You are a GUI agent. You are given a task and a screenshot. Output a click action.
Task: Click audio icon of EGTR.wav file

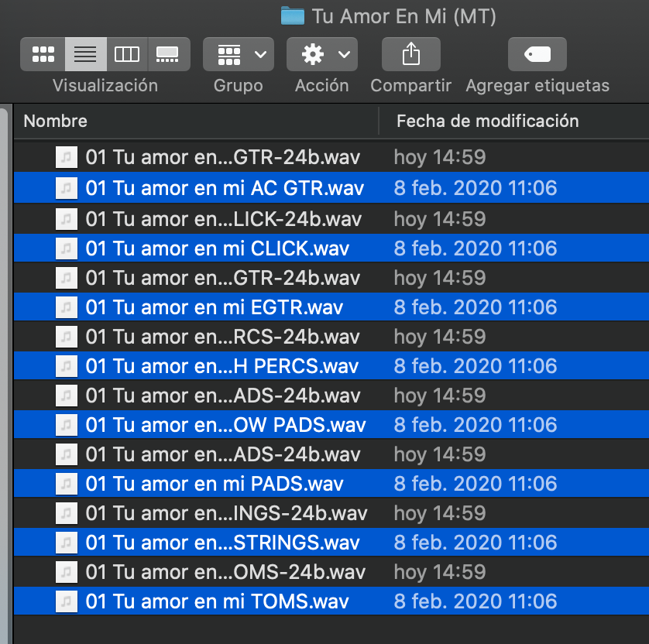click(x=67, y=307)
